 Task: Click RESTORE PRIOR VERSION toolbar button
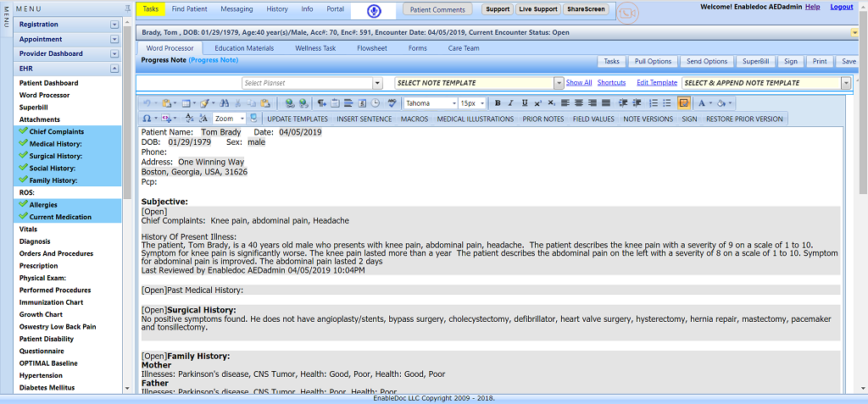744,119
